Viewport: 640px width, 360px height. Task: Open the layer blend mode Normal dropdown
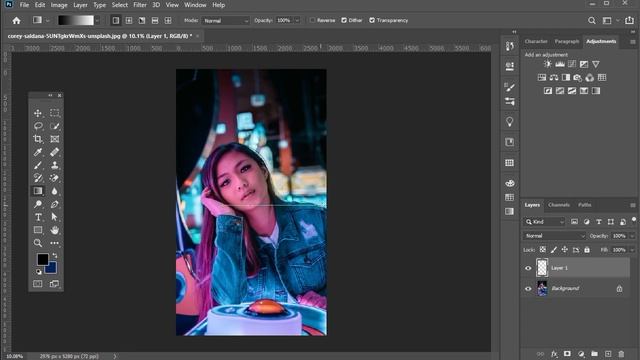coord(554,236)
